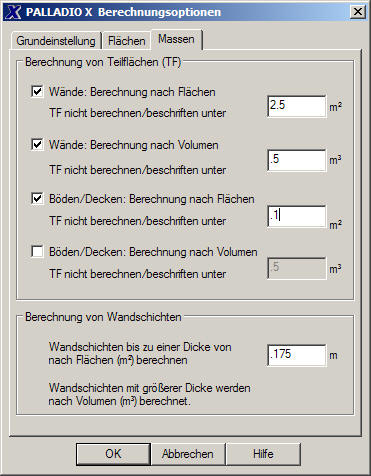This screenshot has height=476, width=371.
Task: Click the .1 m² Böden/Decken area field
Action: coord(297,216)
